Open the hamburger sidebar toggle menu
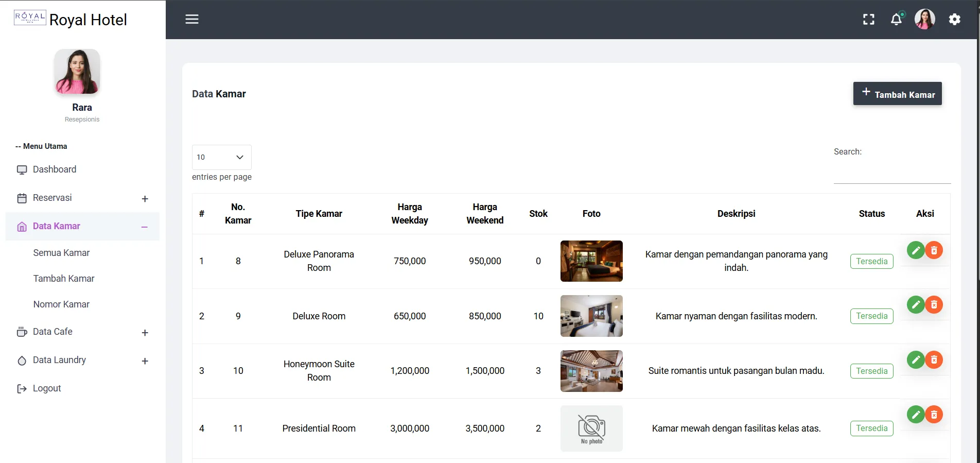Viewport: 980px width, 463px height. click(x=192, y=19)
